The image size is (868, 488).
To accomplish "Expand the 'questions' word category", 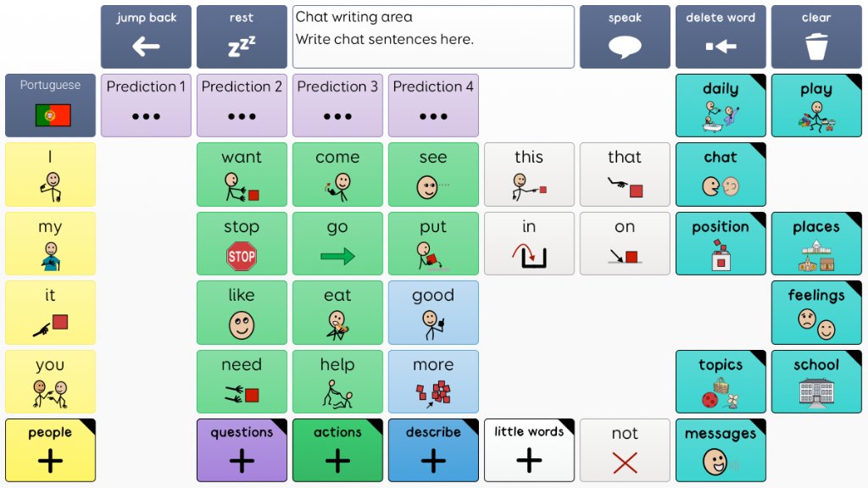I will point(242,450).
